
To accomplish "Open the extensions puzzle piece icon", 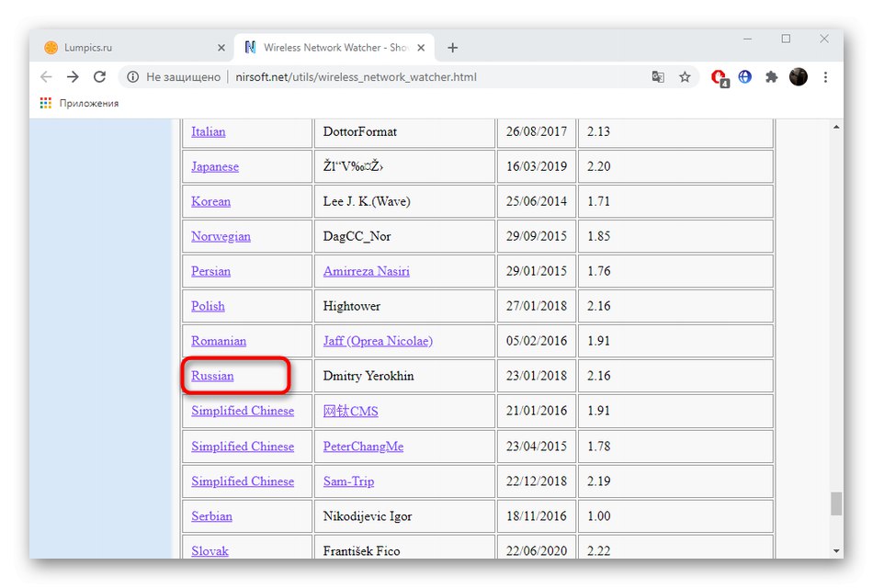I will pos(771,77).
